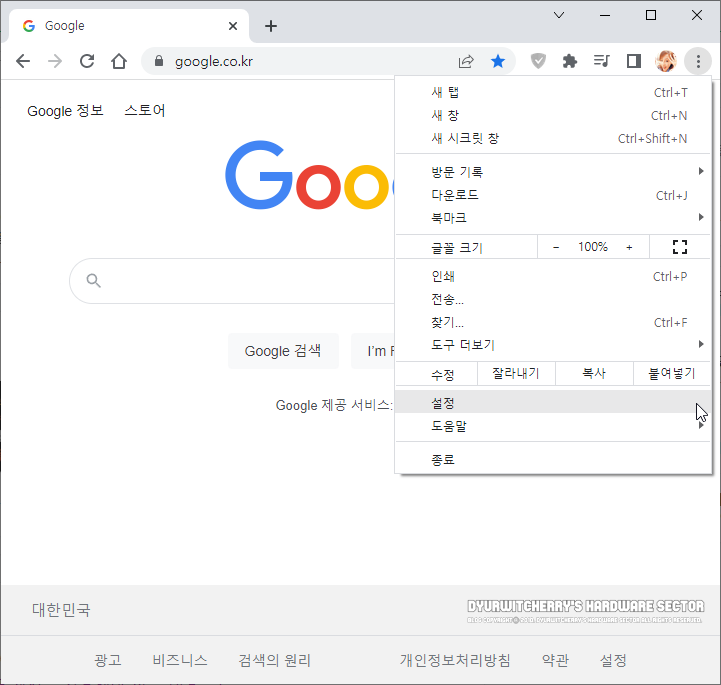The height and width of the screenshot is (685, 721).
Task: Expand the 방문 기록 submenu
Action: coord(553,171)
